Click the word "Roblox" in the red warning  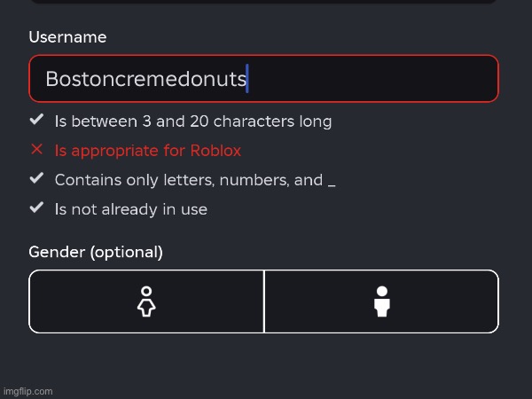[x=213, y=151]
